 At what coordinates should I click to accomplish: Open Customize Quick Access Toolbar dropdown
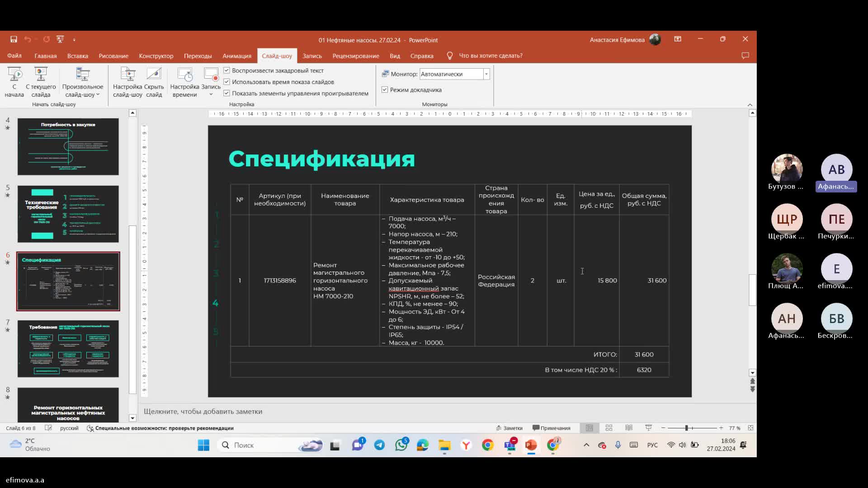74,40
